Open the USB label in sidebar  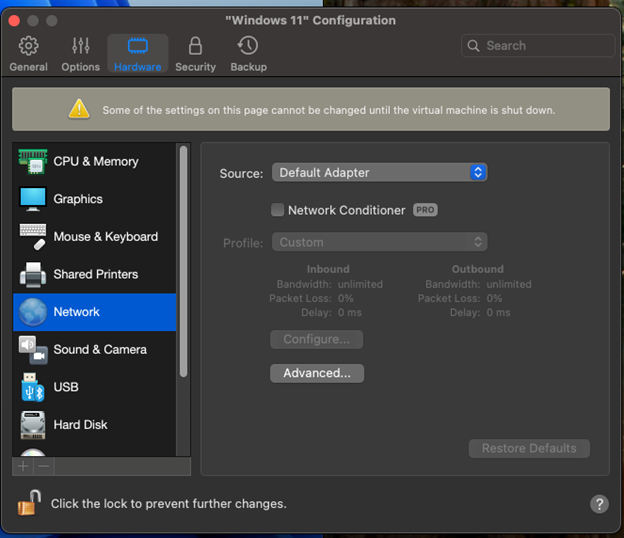[66, 387]
